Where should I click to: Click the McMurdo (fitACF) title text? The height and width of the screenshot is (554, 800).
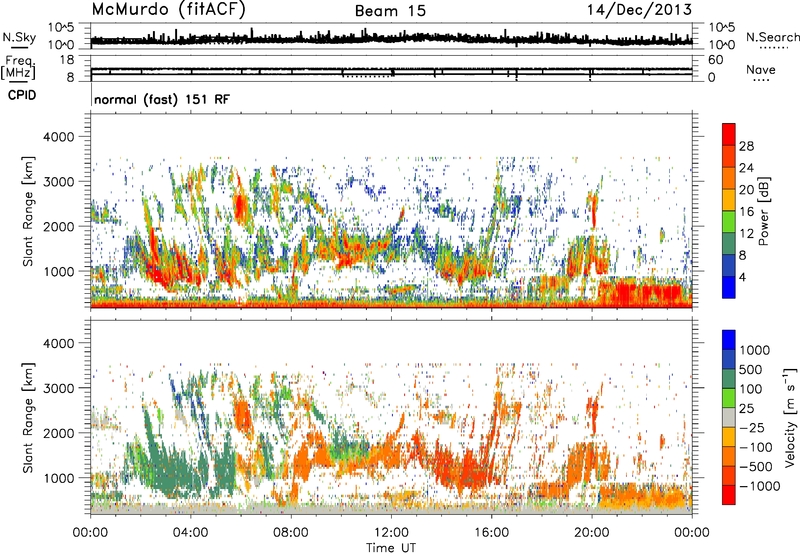[168, 10]
